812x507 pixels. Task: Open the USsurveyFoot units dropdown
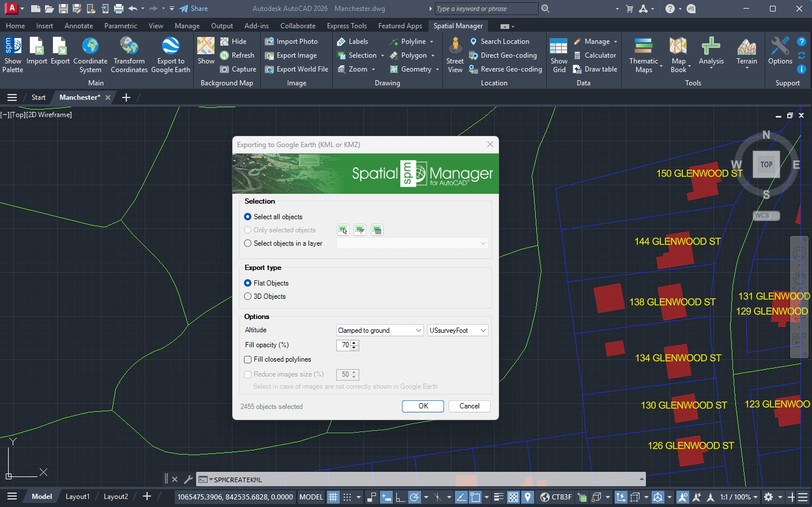click(458, 331)
